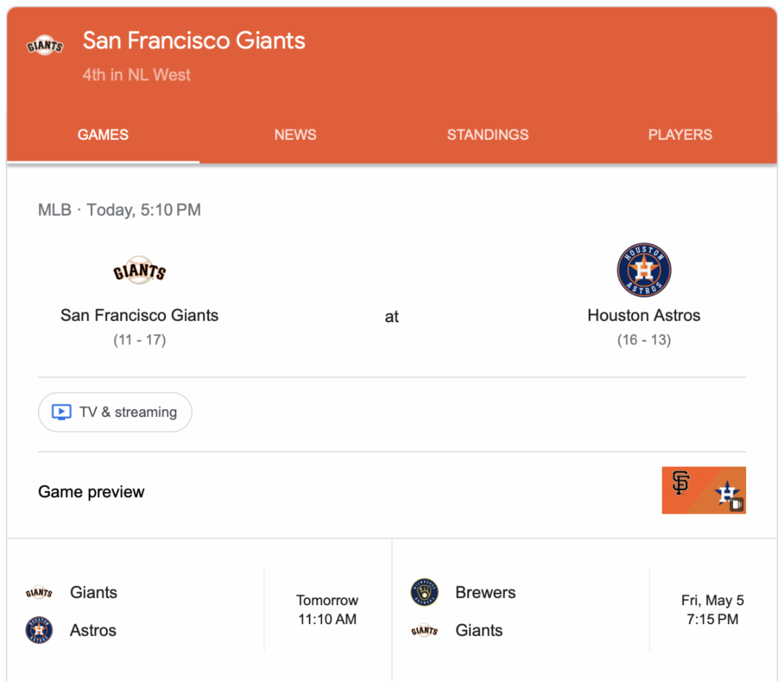This screenshot has height=681, width=784.
Task: Open the Game preview thumbnail image
Action: 703,490
